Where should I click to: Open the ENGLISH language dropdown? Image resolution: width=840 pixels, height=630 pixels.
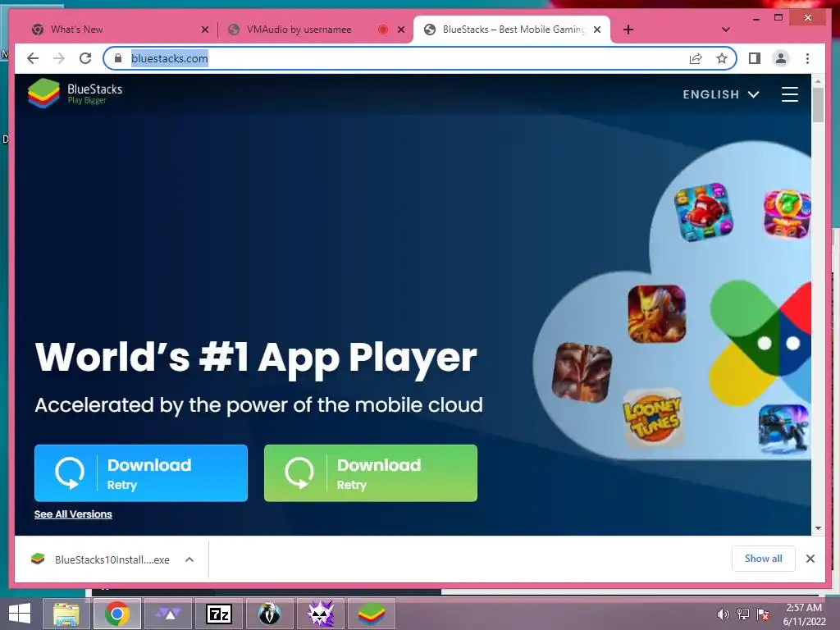pos(720,94)
